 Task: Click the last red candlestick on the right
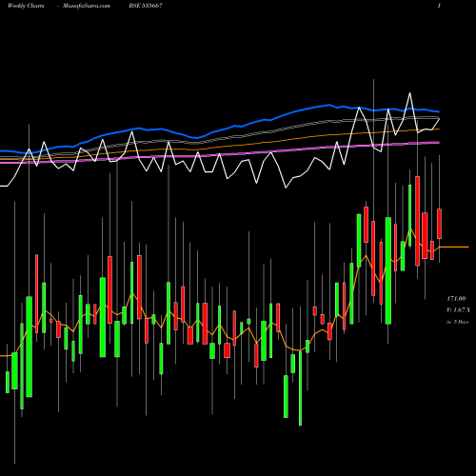pos(439,224)
